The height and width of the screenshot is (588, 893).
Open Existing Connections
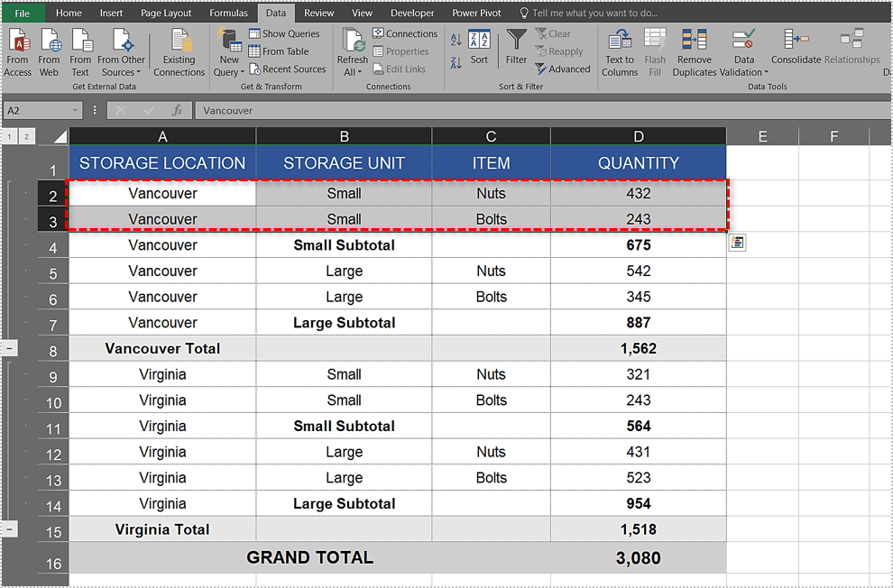(179, 43)
